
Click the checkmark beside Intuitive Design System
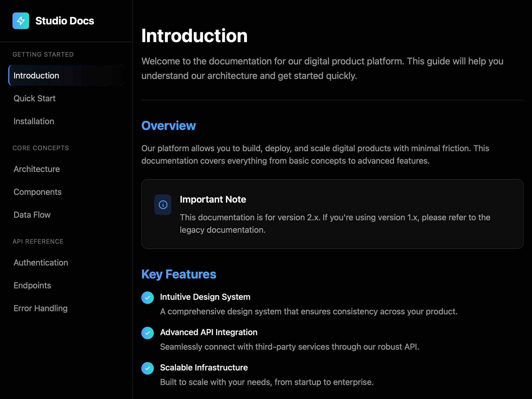tap(148, 298)
